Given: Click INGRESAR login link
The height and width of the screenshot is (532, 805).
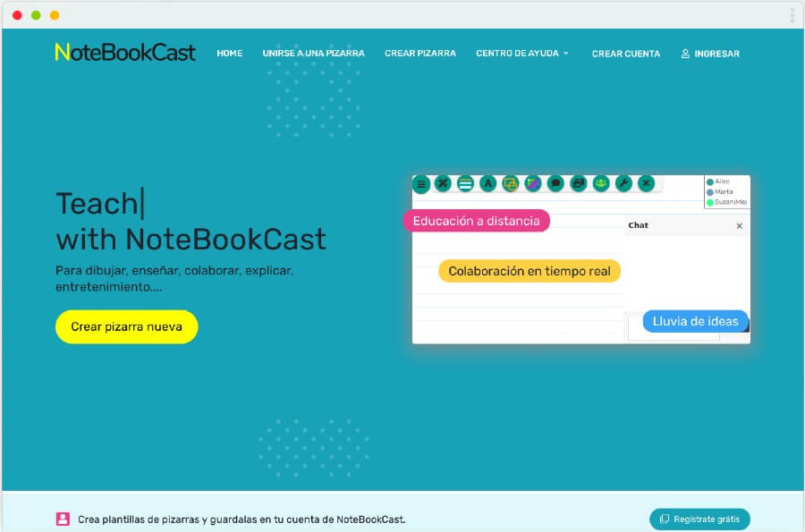Looking at the screenshot, I should 716,54.
